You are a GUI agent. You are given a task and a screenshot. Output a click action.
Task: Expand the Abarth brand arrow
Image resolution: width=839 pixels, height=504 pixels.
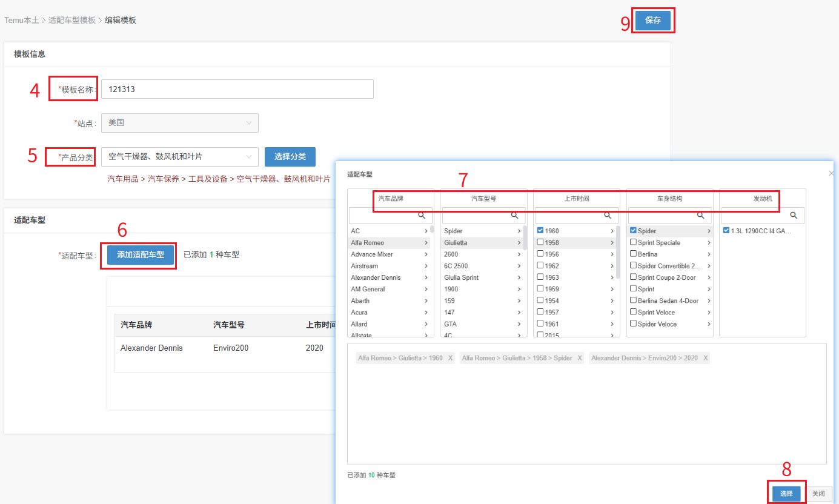coord(426,300)
